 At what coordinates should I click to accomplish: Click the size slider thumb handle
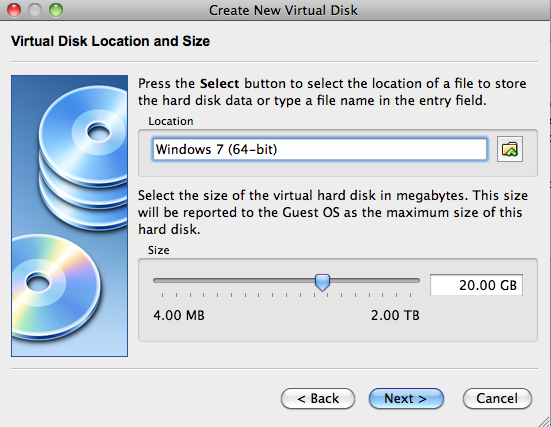click(322, 282)
